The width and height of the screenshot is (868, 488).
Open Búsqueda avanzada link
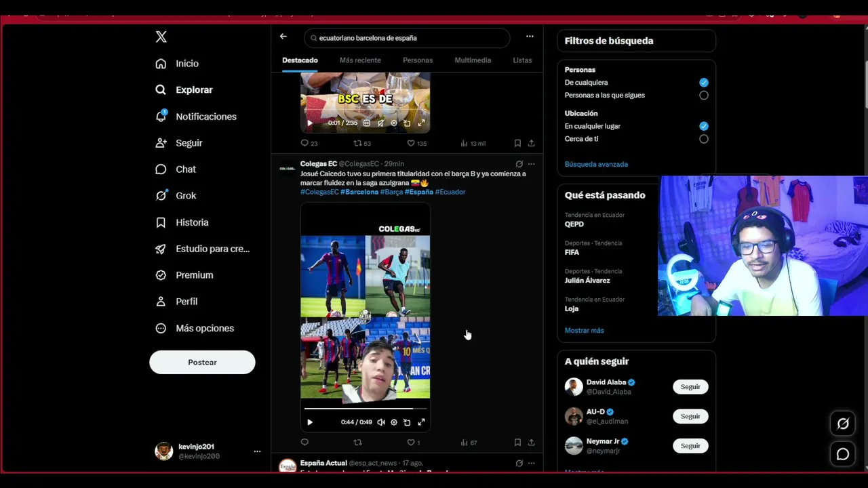tap(596, 164)
